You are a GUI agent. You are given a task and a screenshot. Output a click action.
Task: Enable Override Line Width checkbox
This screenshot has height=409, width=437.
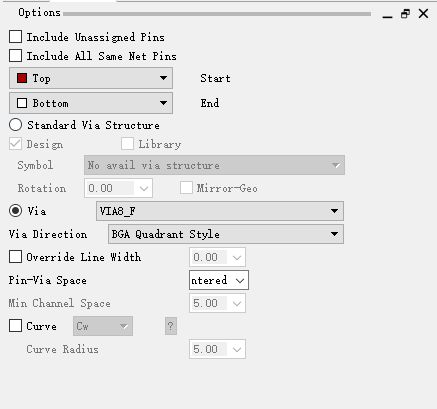[15, 257]
